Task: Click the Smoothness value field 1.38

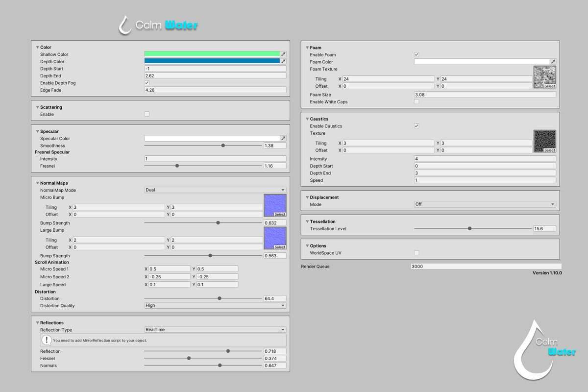Action: (275, 146)
